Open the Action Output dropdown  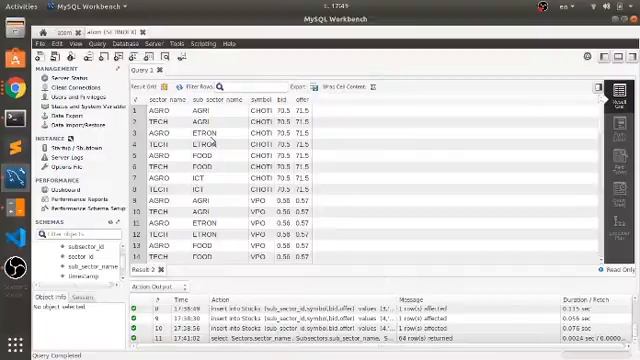(159, 287)
